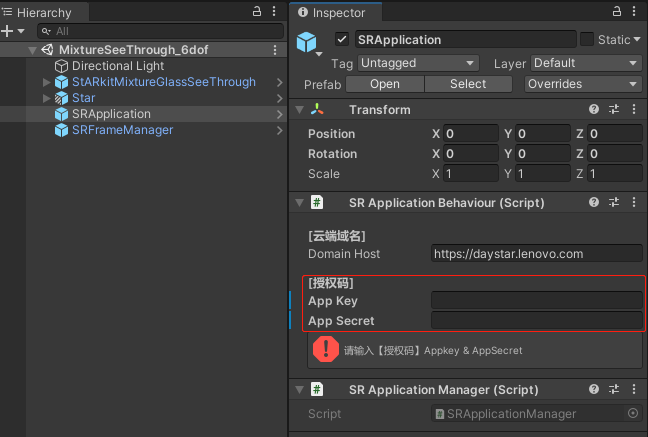Click the Rotation Z value field

pyautogui.click(x=615, y=154)
